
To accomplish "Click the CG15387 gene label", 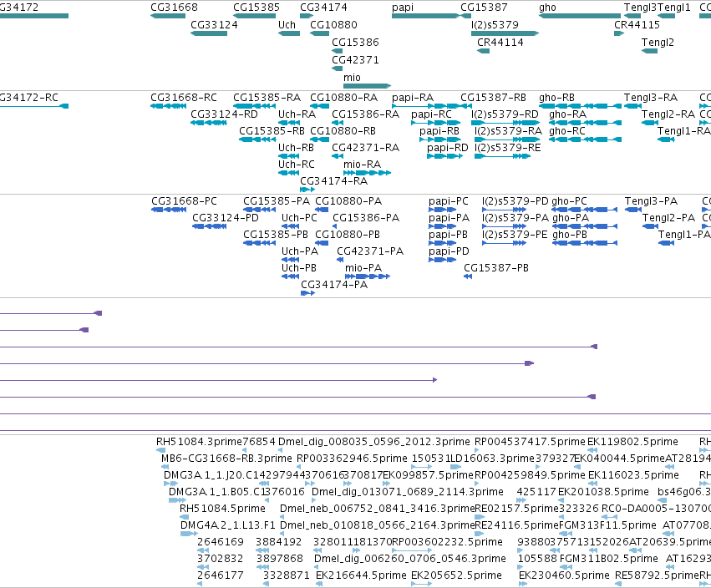I will [x=484, y=8].
